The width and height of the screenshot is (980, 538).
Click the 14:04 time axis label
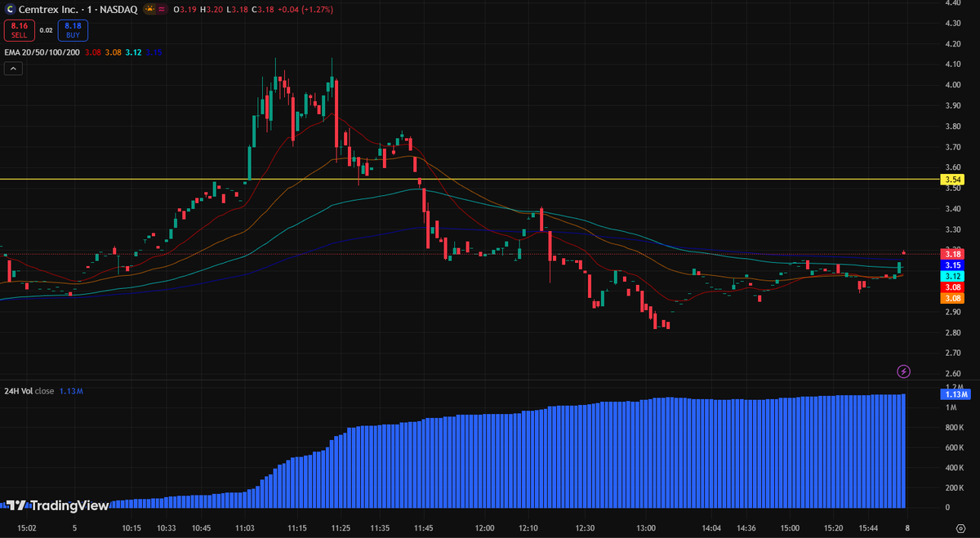[x=713, y=527]
